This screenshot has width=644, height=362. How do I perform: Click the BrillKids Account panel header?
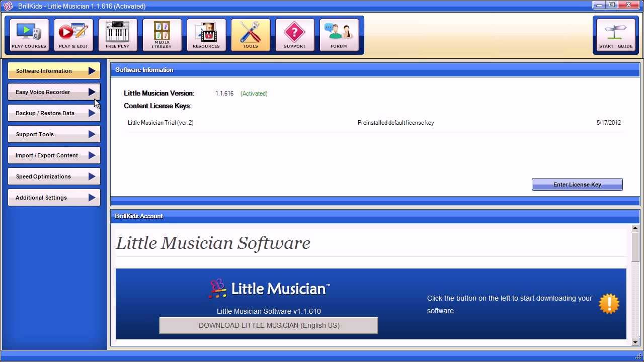[x=375, y=216]
